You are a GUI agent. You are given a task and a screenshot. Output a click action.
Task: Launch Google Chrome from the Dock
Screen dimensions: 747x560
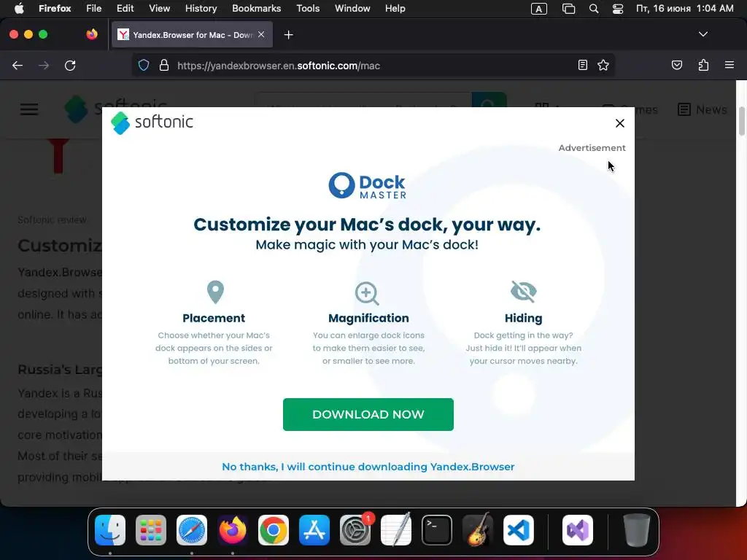click(274, 530)
